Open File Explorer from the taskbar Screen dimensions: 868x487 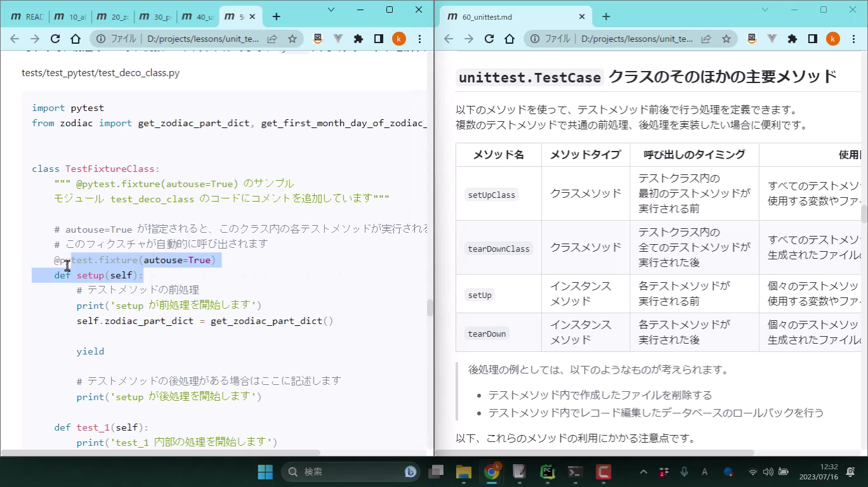pyautogui.click(x=464, y=472)
